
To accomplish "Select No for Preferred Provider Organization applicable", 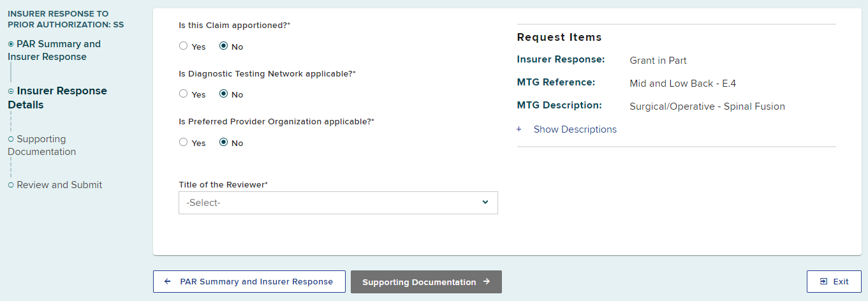I will [x=224, y=142].
